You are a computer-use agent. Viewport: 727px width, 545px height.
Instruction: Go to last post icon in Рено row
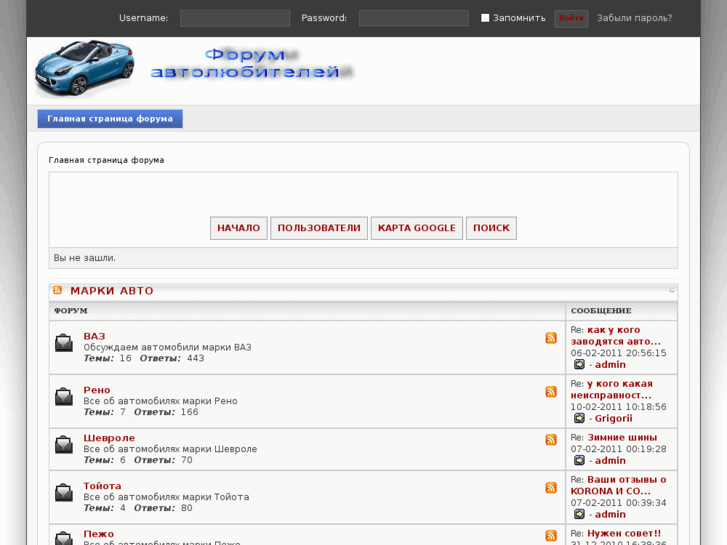(x=579, y=418)
